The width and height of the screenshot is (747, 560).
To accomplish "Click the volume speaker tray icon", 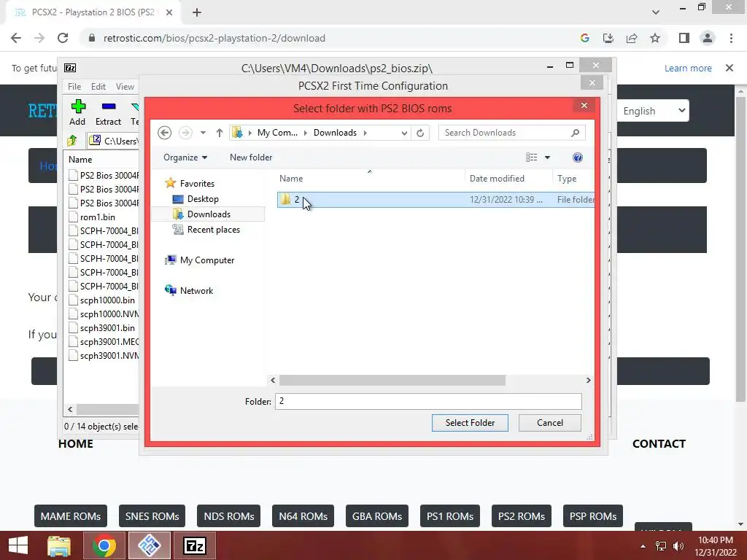I will (678, 546).
